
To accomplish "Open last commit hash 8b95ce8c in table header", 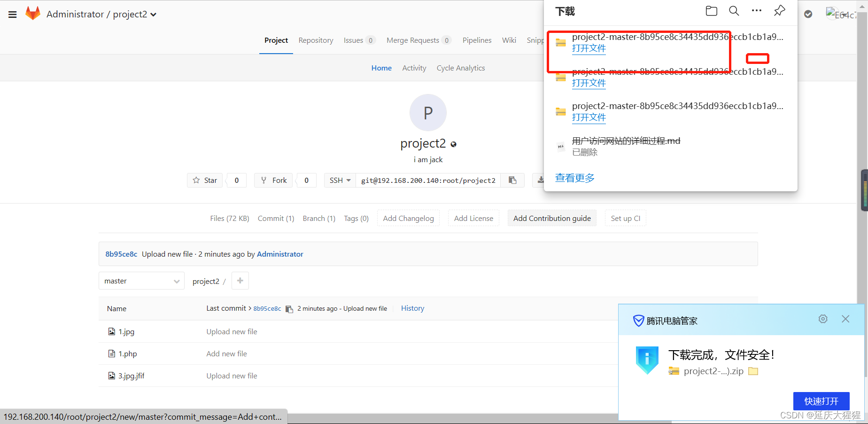I will pos(267,309).
